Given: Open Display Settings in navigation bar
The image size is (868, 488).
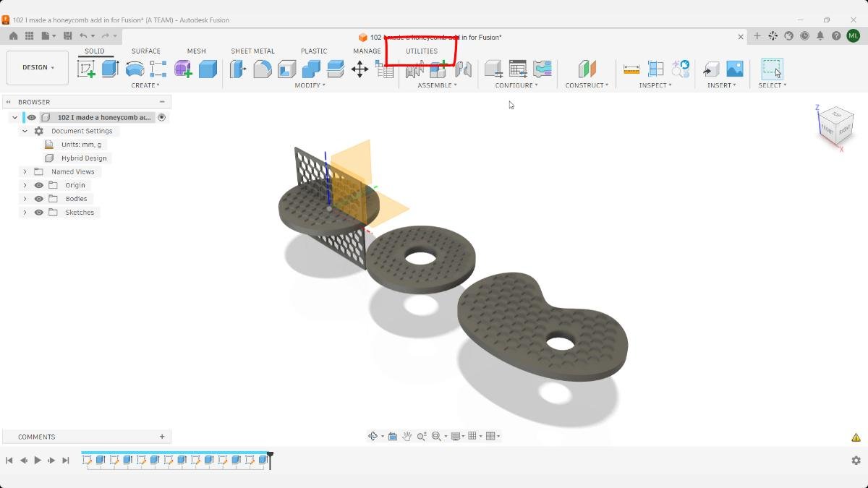Looking at the screenshot, I should pos(456,436).
